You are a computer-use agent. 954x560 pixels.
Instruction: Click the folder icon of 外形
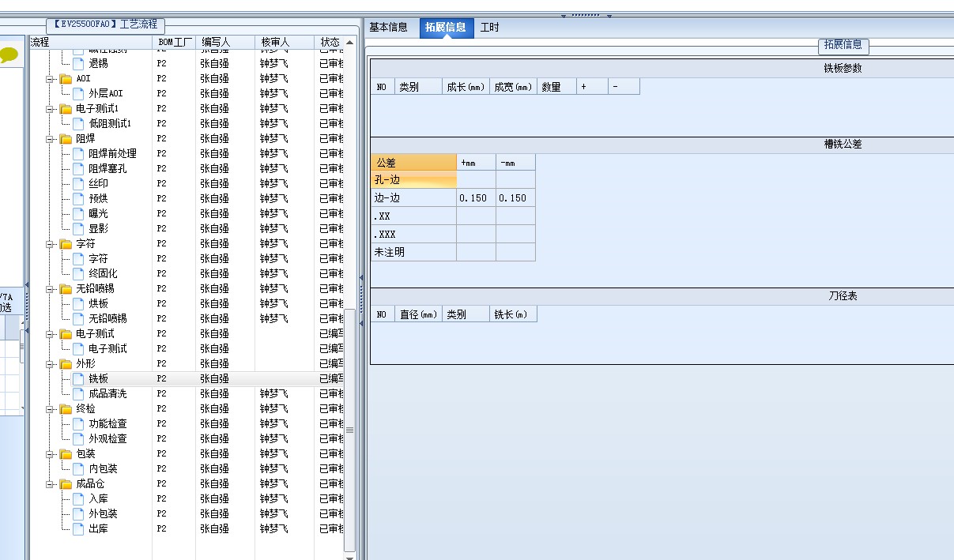(66, 363)
